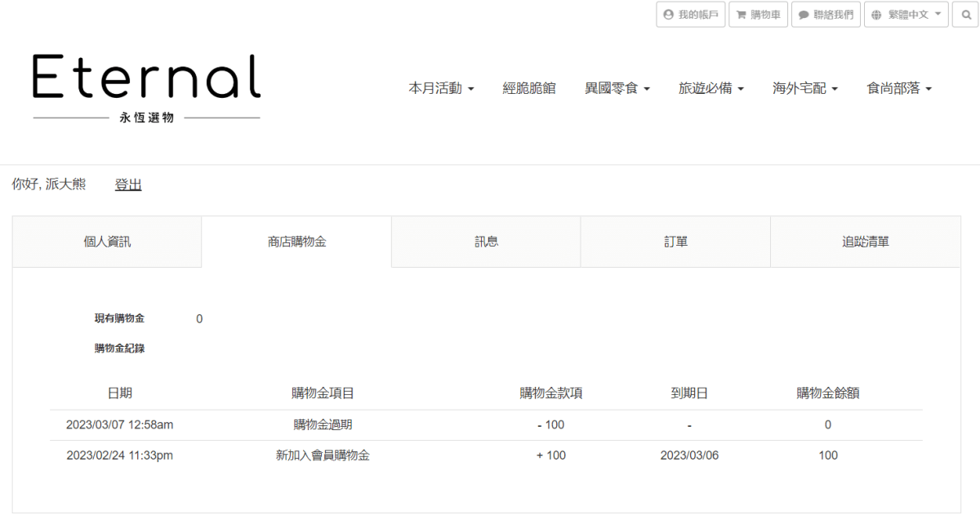Click the 登出 link to log out
The image size is (980, 524).
[127, 184]
